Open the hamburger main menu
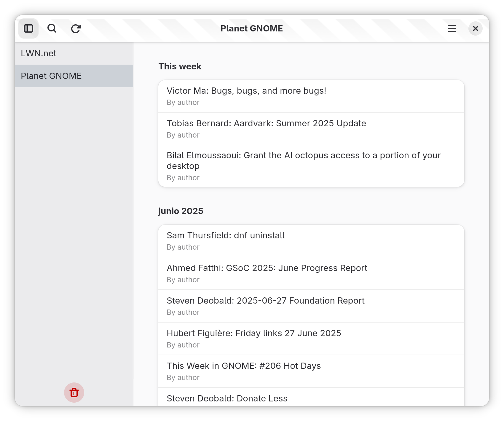This screenshot has width=504, height=421. (452, 28)
